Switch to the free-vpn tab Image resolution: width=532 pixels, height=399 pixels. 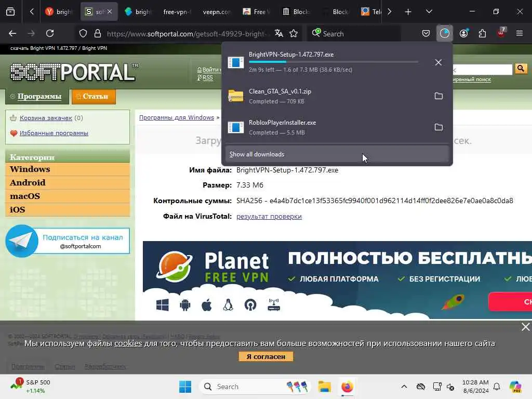coord(177,12)
